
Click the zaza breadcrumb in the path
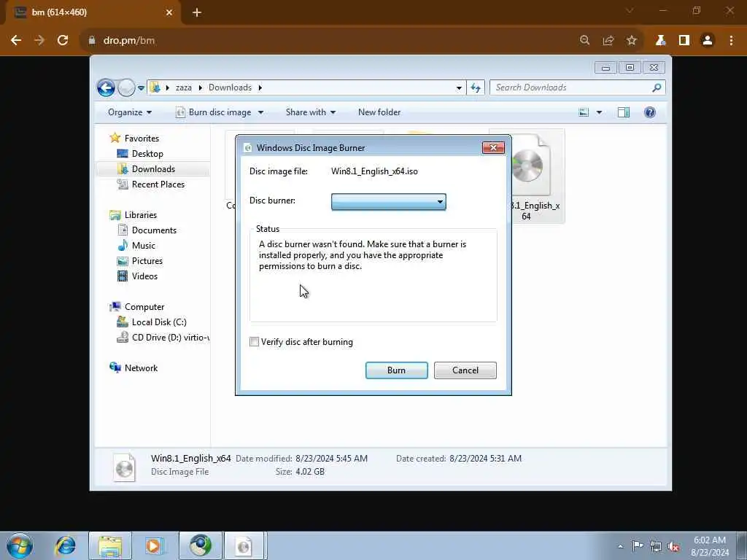tap(183, 87)
